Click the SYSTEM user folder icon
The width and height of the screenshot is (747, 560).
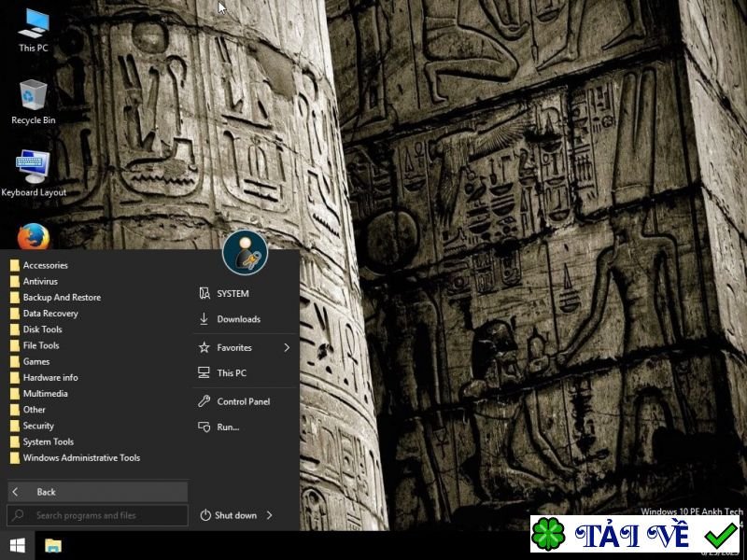204,293
